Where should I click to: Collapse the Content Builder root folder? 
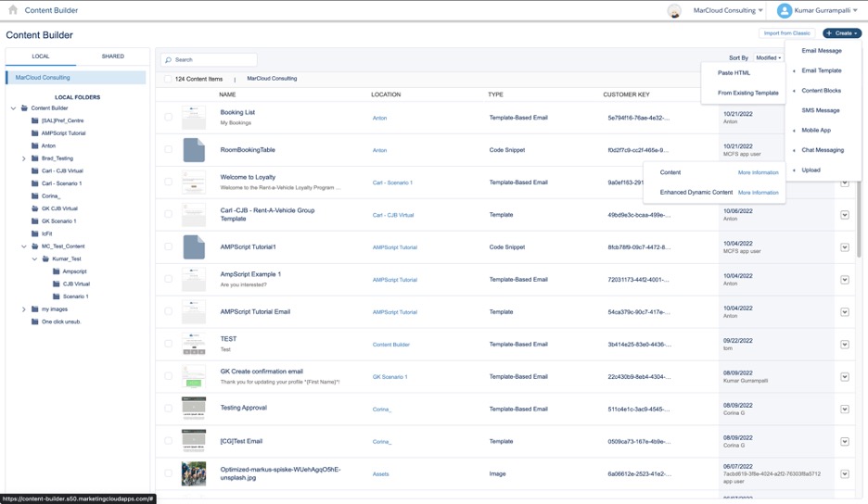click(x=13, y=108)
